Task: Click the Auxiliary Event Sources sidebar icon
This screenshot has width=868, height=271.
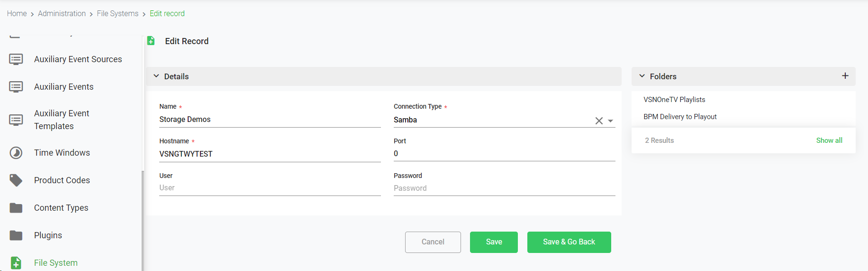Action: tap(16, 59)
